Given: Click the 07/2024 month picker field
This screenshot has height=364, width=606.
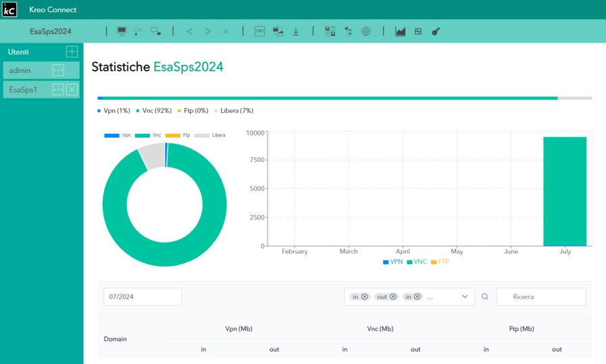Looking at the screenshot, I should [142, 296].
